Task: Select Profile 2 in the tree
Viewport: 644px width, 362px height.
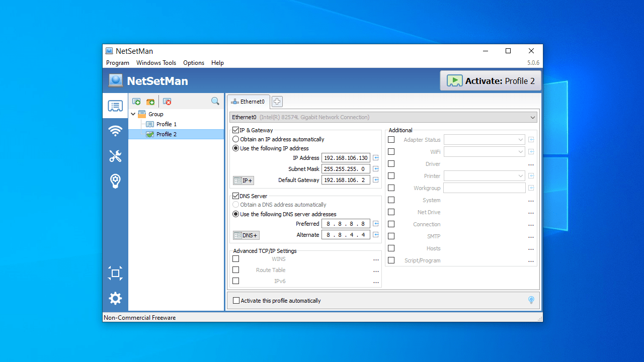Action: tap(166, 134)
